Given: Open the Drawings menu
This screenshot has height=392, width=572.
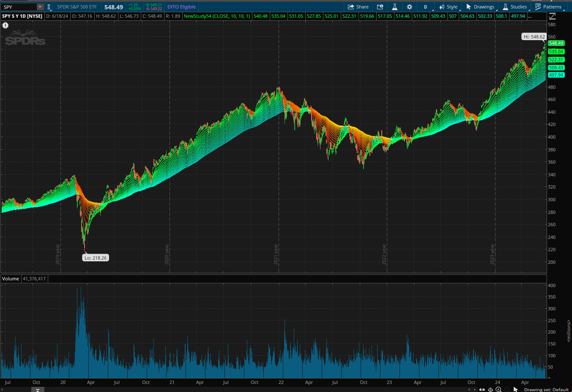Looking at the screenshot, I should click(x=480, y=7).
